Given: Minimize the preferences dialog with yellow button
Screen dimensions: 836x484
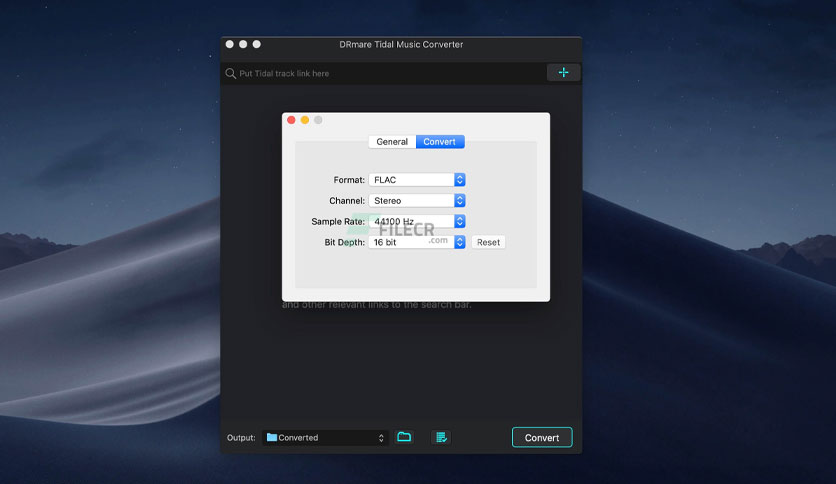Looking at the screenshot, I should coord(304,120).
